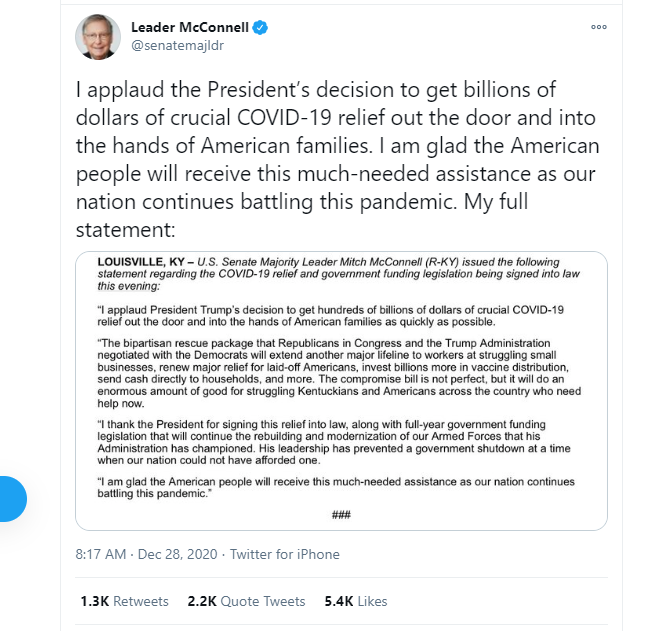Show the 5.4K Likes list
Screen dimensions: 650x631
356,601
